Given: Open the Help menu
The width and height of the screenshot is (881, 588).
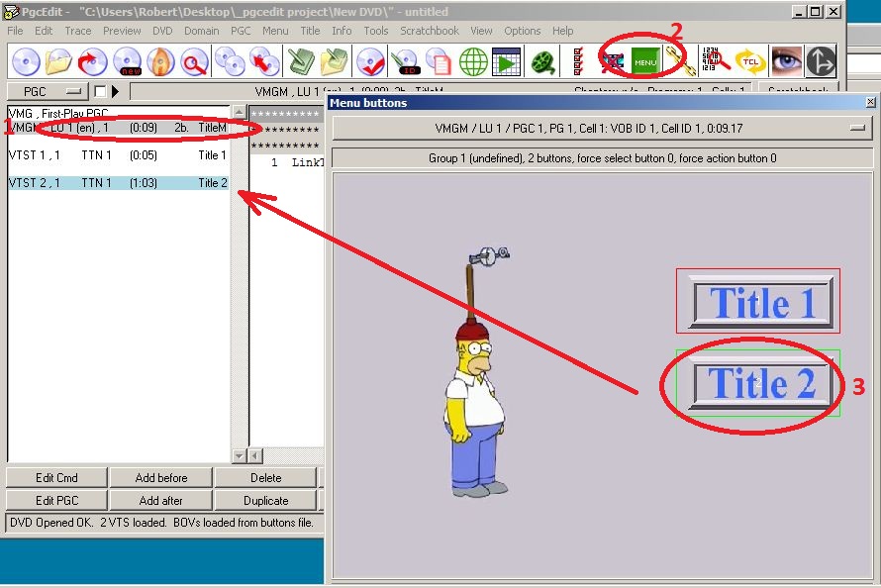Looking at the screenshot, I should [x=562, y=31].
